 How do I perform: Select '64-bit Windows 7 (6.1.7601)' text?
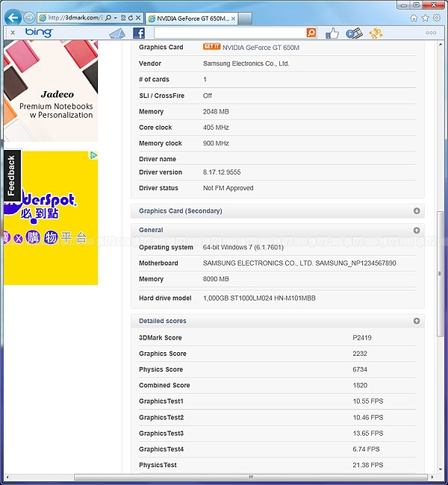click(x=243, y=248)
